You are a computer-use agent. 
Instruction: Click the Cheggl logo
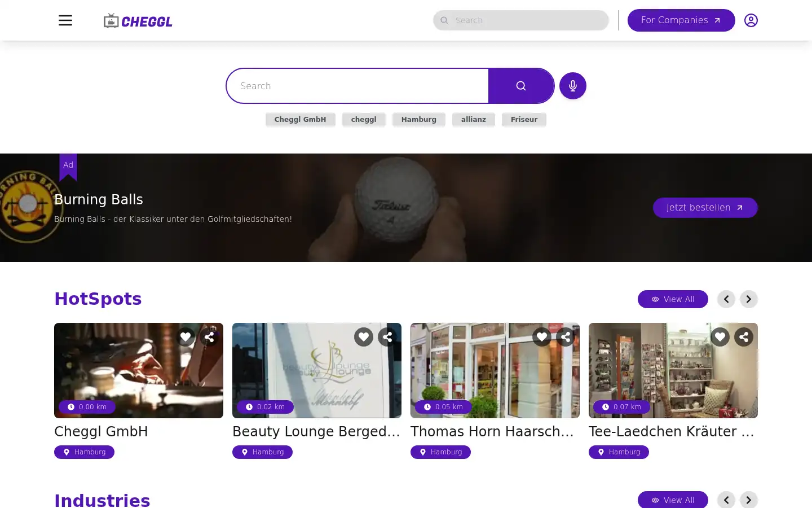pyautogui.click(x=138, y=21)
